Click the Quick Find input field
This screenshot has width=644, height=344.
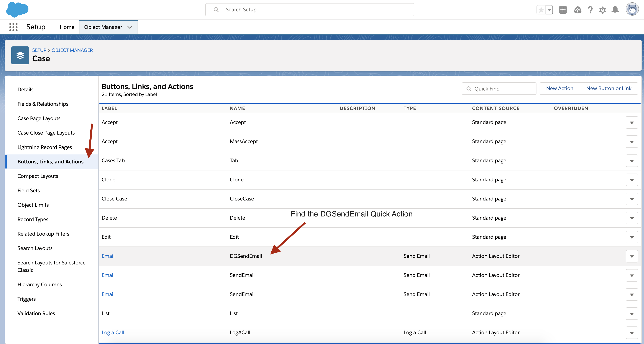pos(499,89)
